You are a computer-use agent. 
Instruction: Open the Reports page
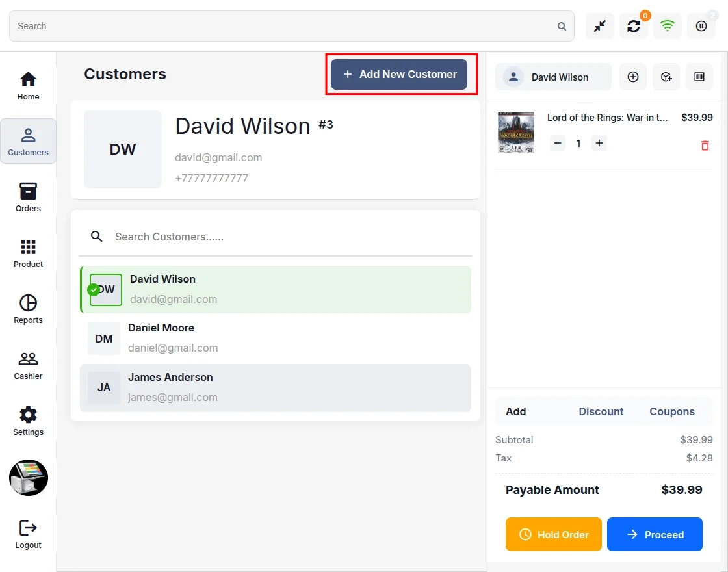[x=28, y=309]
